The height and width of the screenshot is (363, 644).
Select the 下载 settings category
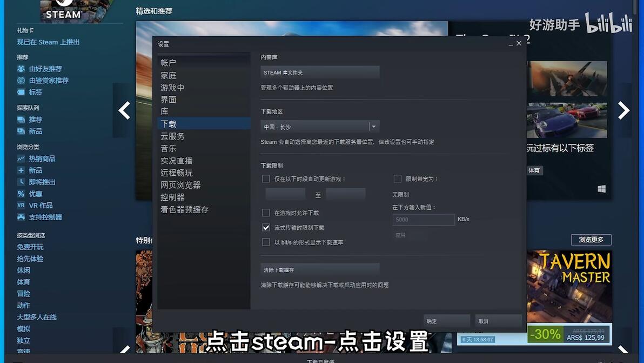[x=204, y=123]
